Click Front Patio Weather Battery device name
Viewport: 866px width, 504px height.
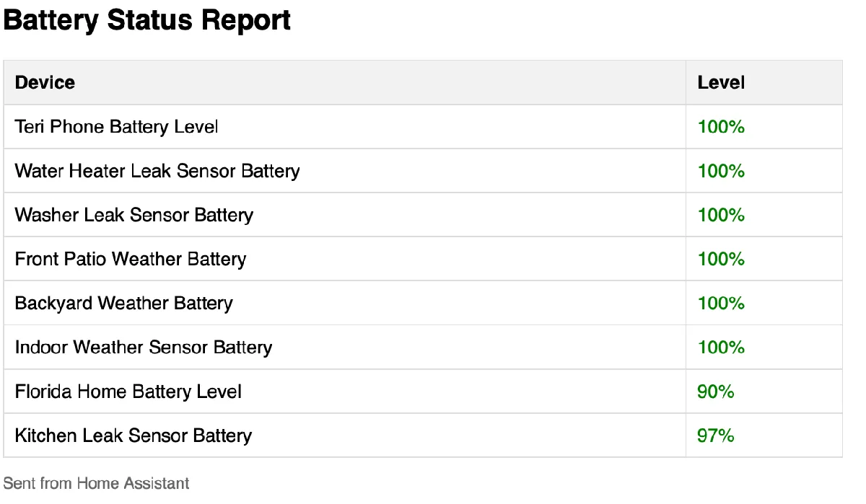click(x=131, y=259)
